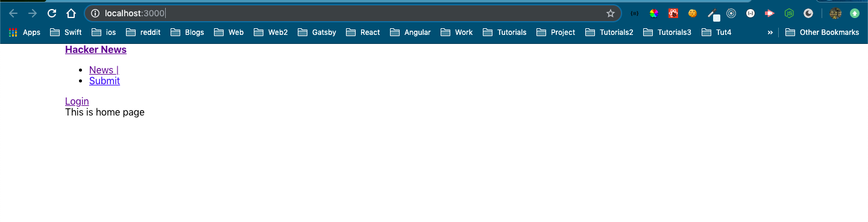Open the Gatsby bookmarks folder
868x222 pixels.
(316, 32)
